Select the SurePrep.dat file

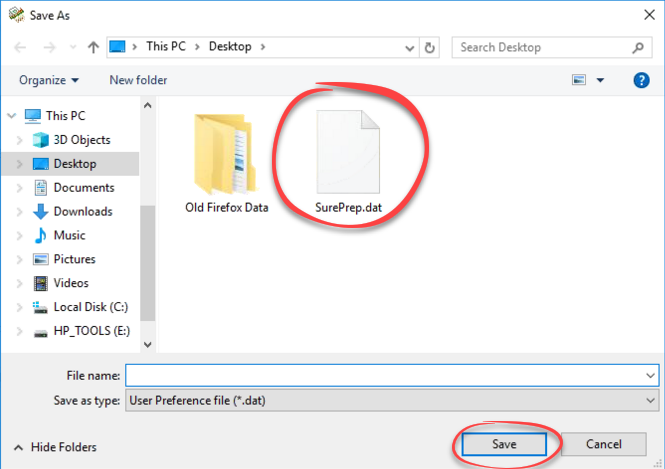(x=348, y=162)
